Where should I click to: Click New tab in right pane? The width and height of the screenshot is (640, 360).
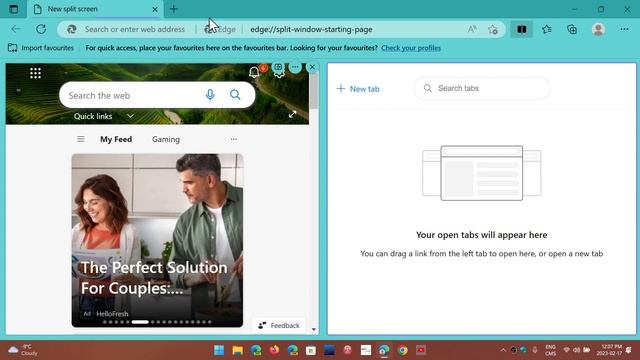point(358,89)
